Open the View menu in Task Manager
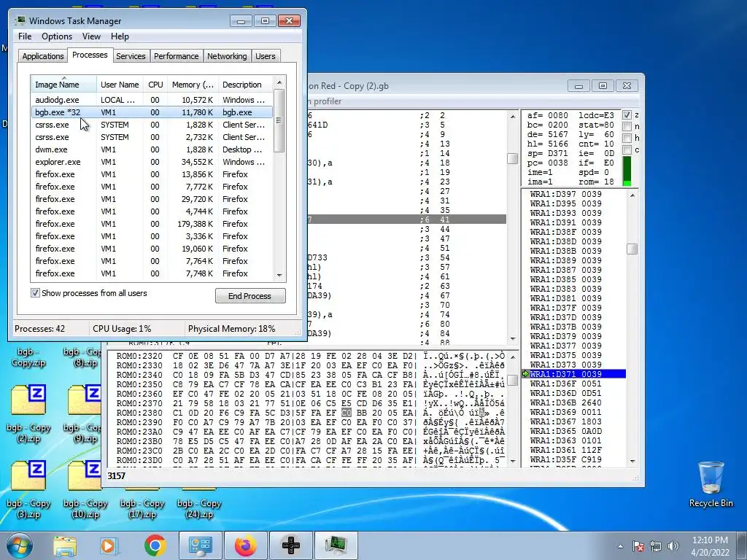Image resolution: width=747 pixels, height=560 pixels. (x=91, y=36)
